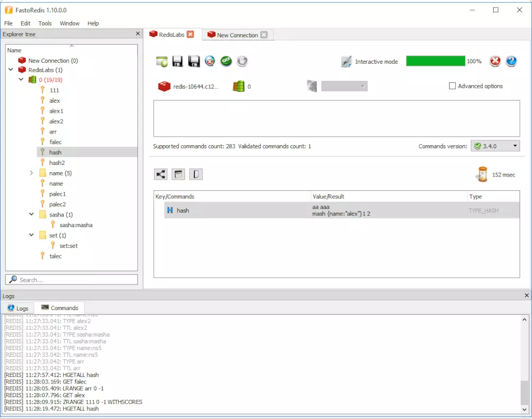
Task: Click the grey stop hand icon
Action: (242, 61)
